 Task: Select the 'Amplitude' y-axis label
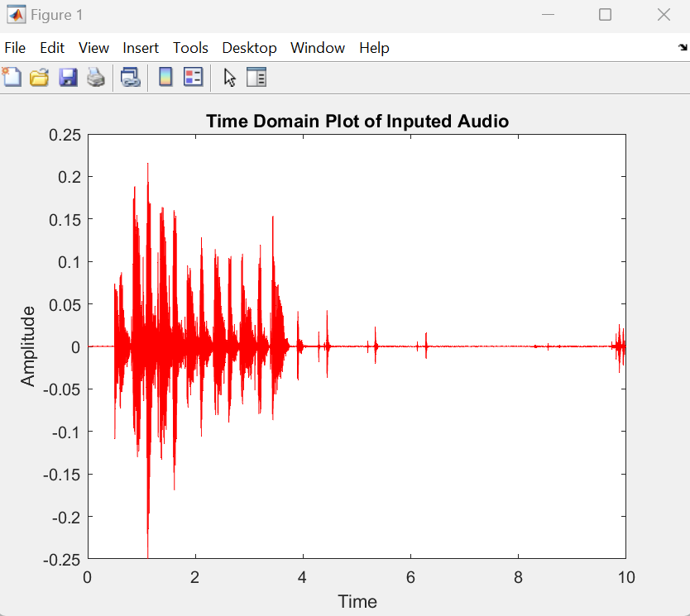(28, 346)
